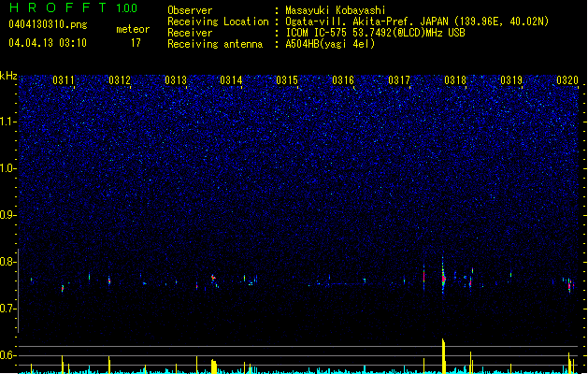Click the 'Observer' field label
This screenshot has height=374, width=588.
point(190,10)
